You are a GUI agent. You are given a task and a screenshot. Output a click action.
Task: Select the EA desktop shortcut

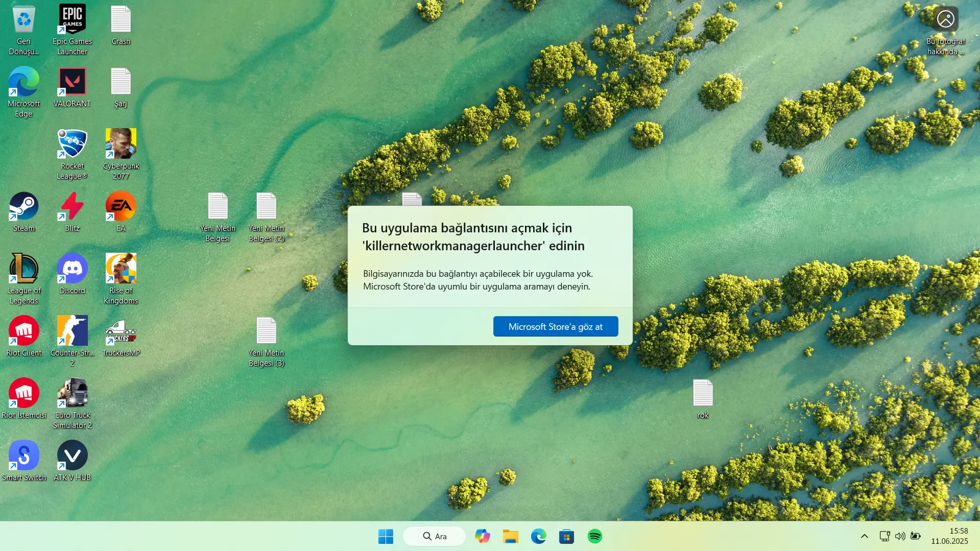click(121, 212)
